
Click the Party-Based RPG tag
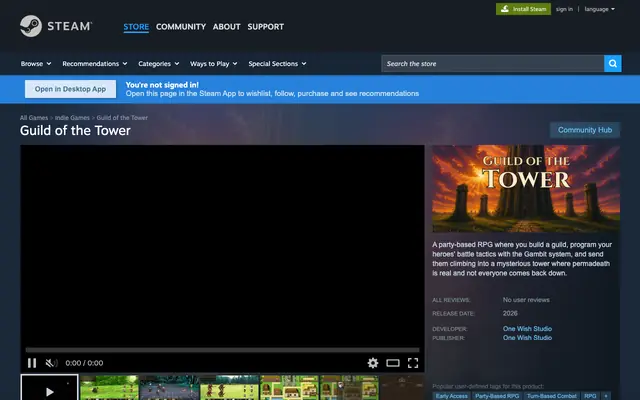[x=497, y=396]
